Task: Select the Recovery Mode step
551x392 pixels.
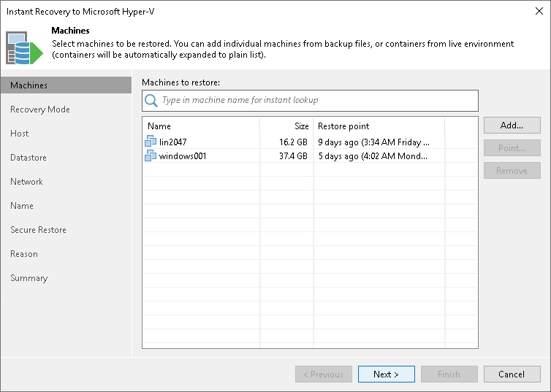Action: click(40, 109)
